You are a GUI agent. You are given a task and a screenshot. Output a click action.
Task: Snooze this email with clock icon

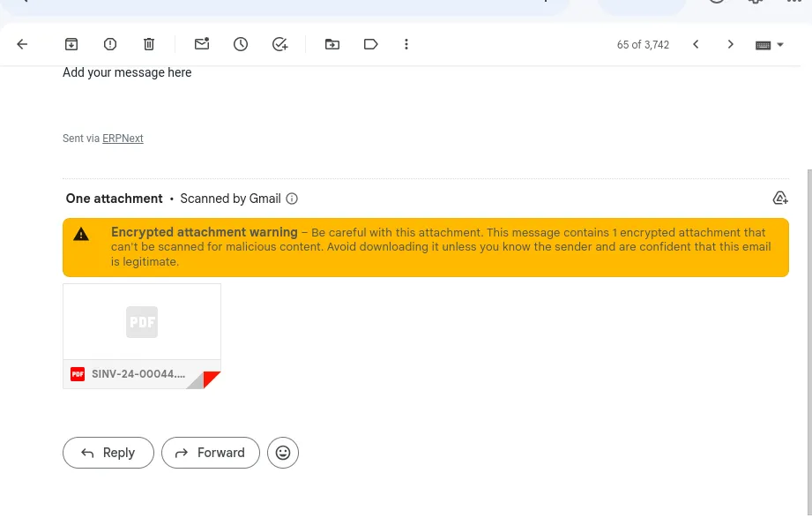(x=241, y=45)
